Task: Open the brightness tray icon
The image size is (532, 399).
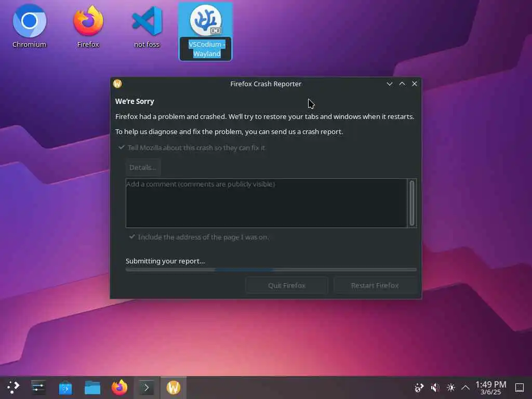Action: coord(450,388)
